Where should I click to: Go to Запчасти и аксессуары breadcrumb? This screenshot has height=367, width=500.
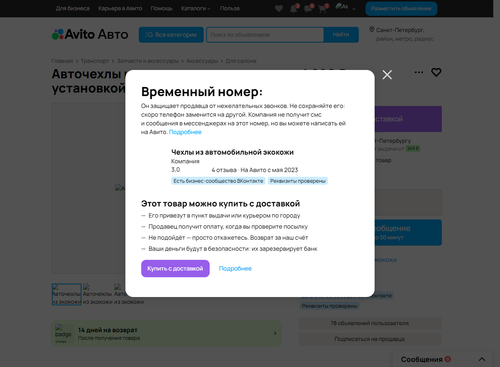tap(148, 61)
